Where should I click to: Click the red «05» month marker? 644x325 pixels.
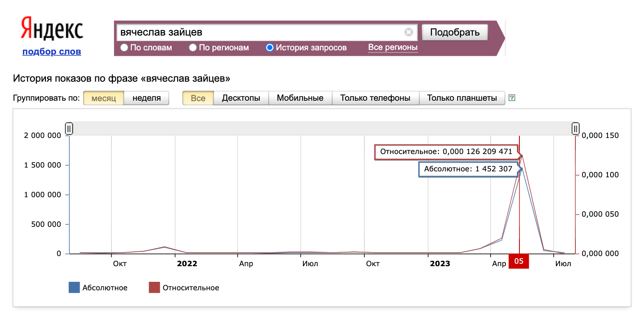click(x=519, y=262)
